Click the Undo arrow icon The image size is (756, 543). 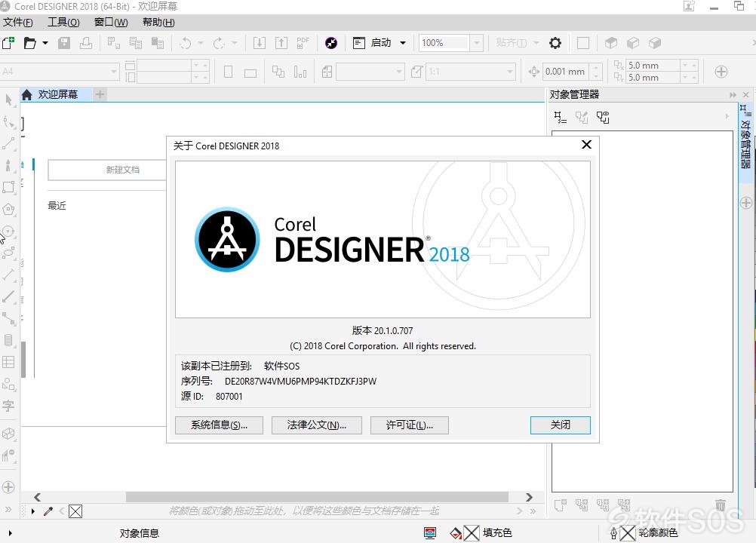[185, 43]
